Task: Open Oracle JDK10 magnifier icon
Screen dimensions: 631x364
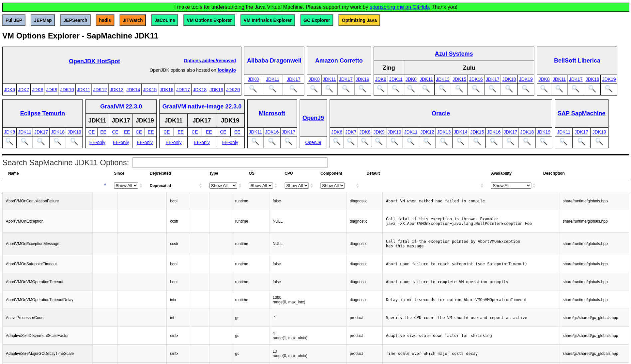Action: 394,142
